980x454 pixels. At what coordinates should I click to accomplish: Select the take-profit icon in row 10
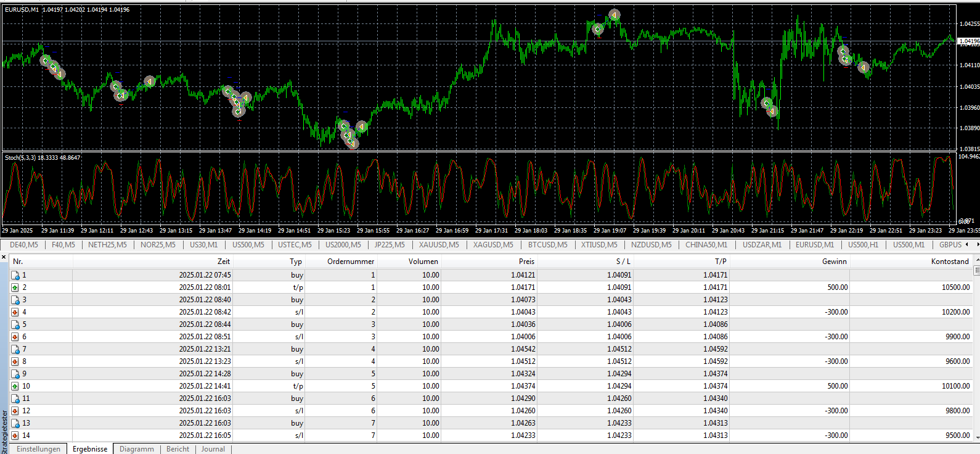[x=15, y=386]
